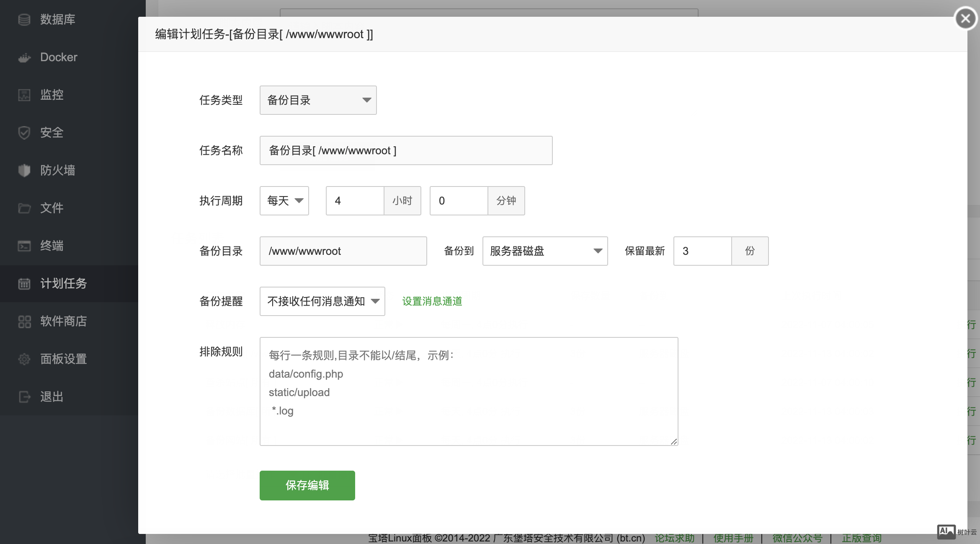Image resolution: width=980 pixels, height=544 pixels.
Task: Open the 任务类型 备份目录 dropdown
Action: pos(318,100)
